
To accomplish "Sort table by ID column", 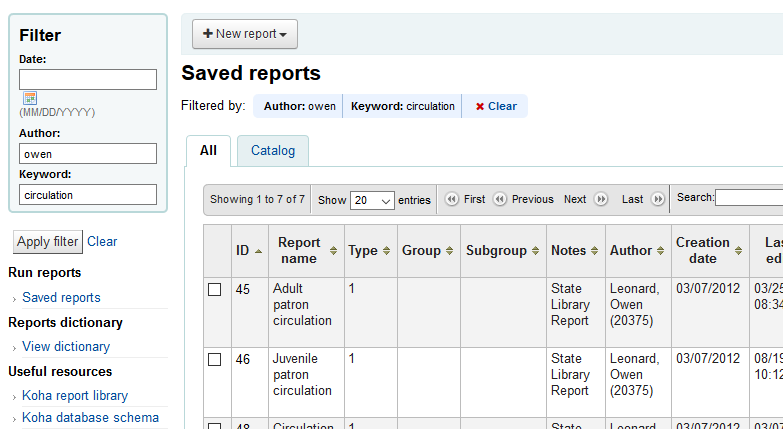I will click(249, 251).
